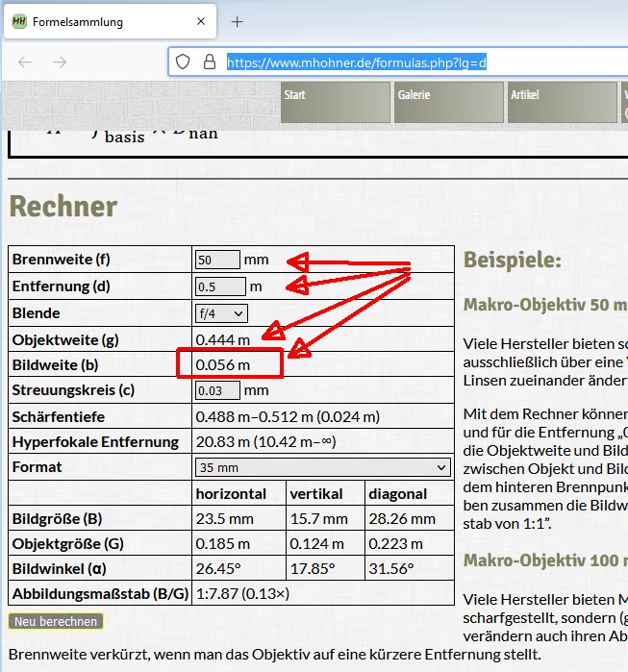
Task: Open the new tab plus button
Action: [x=238, y=21]
